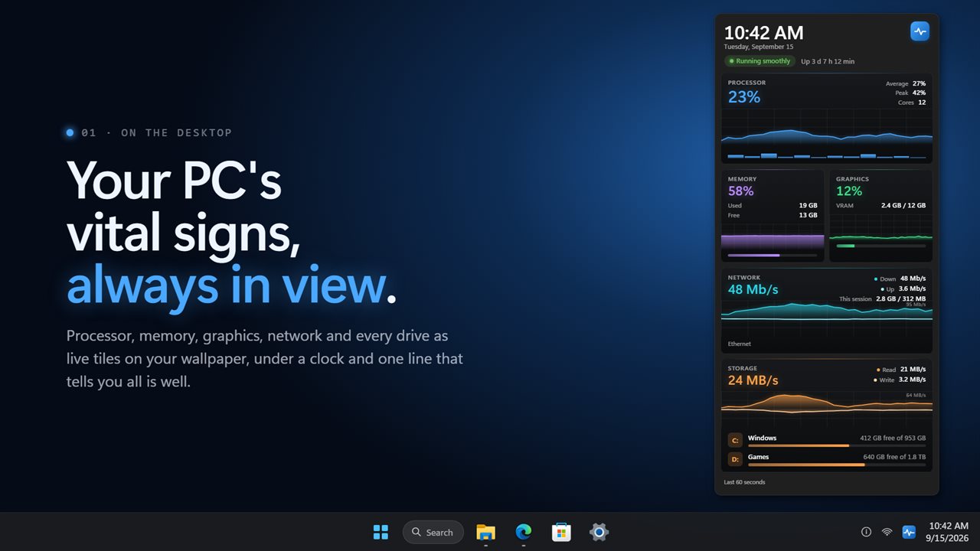Click the Games drive capacity bar
Screen dimensions: 980x551
(x=837, y=465)
